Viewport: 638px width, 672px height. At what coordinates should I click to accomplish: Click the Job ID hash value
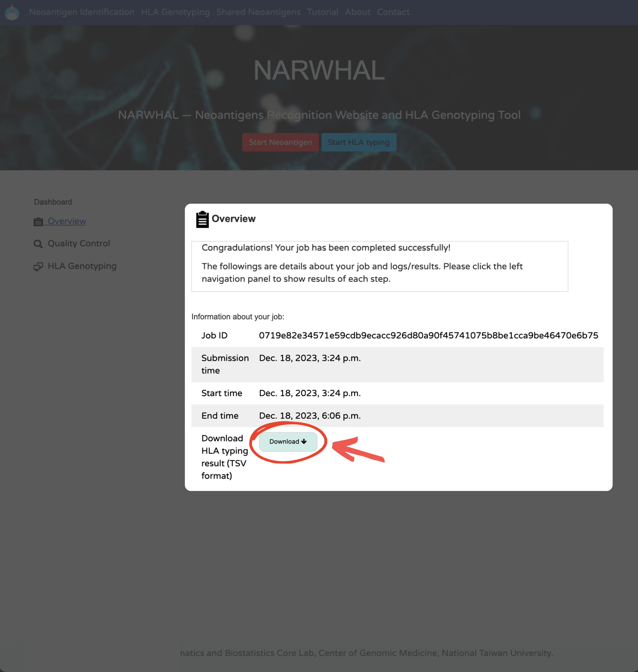coord(429,335)
